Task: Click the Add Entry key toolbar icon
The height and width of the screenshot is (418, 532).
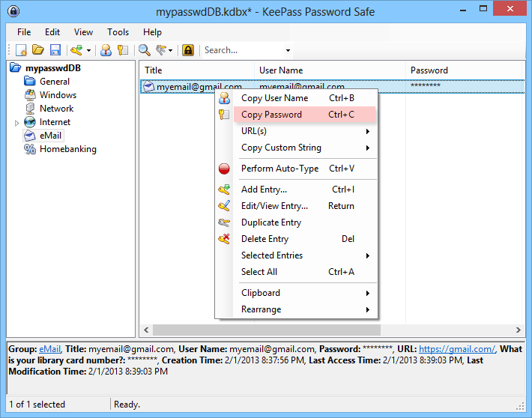Action: point(76,50)
